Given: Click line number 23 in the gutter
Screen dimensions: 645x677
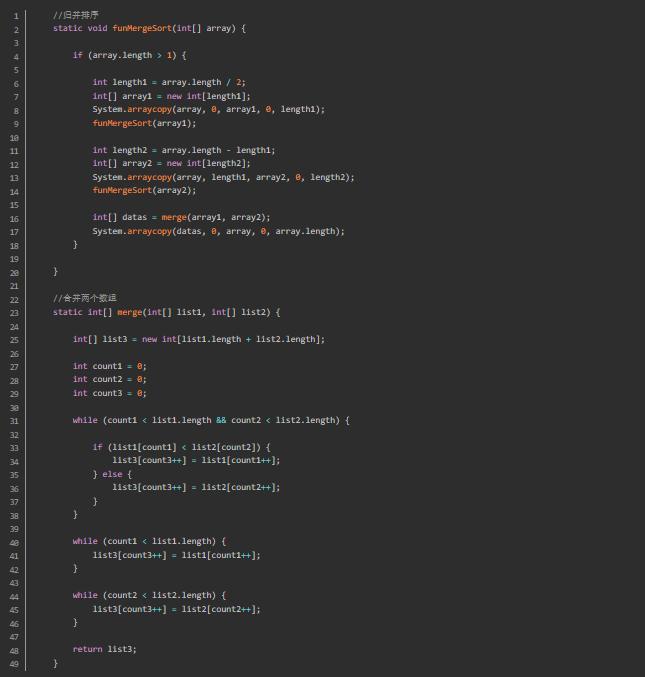Looking at the screenshot, I should click(14, 313).
